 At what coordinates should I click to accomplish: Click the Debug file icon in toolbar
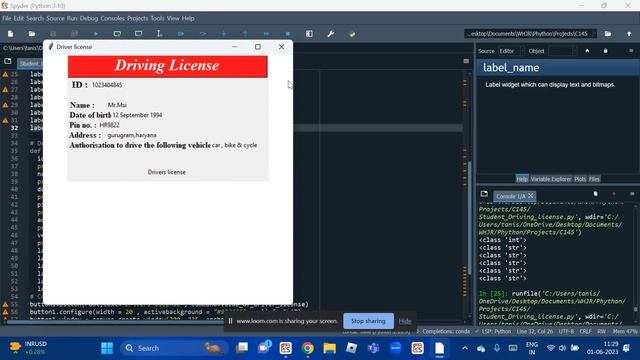click(181, 34)
